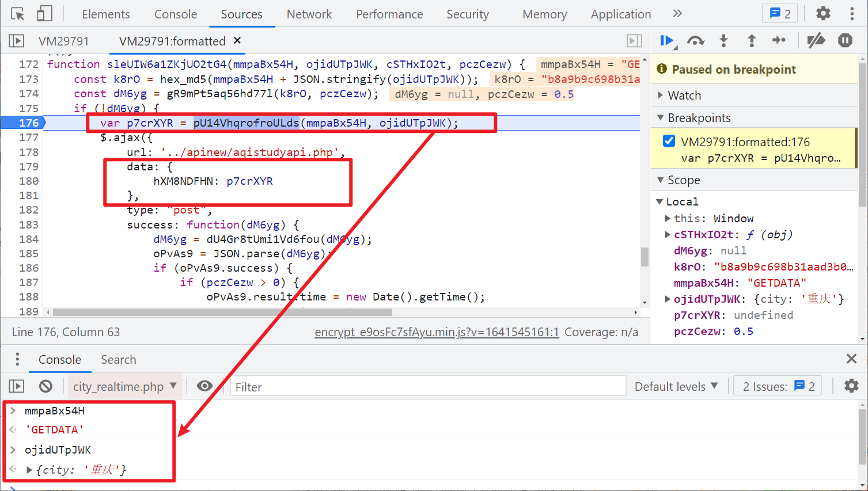
Task: Clear the console
Action: [46, 386]
